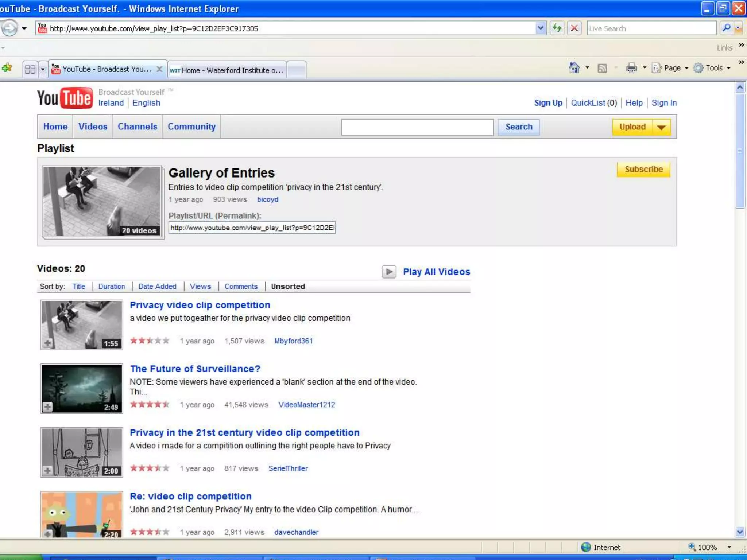Click the Add to Favorites star icon
This screenshot has width=747, height=560.
pos(7,68)
